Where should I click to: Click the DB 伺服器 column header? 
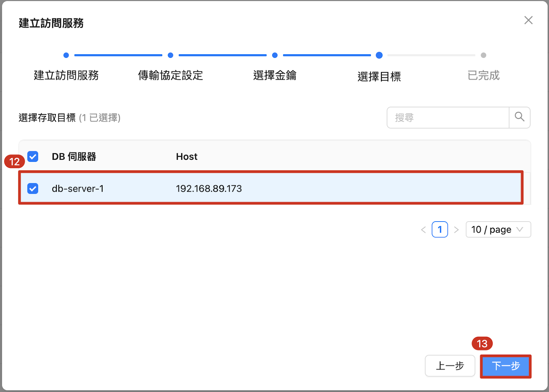(x=74, y=157)
